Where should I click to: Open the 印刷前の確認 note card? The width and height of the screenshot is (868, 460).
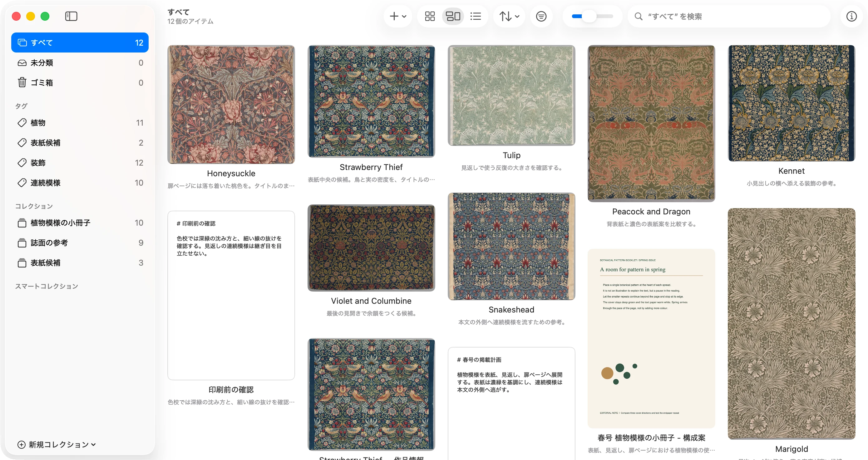pos(231,295)
